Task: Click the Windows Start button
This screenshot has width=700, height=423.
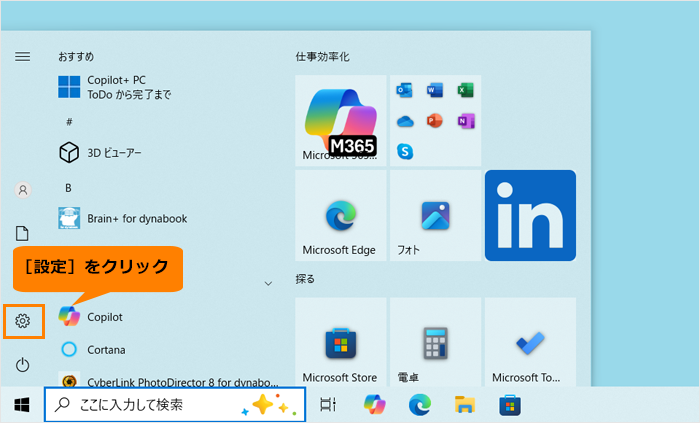Action: click(x=22, y=405)
